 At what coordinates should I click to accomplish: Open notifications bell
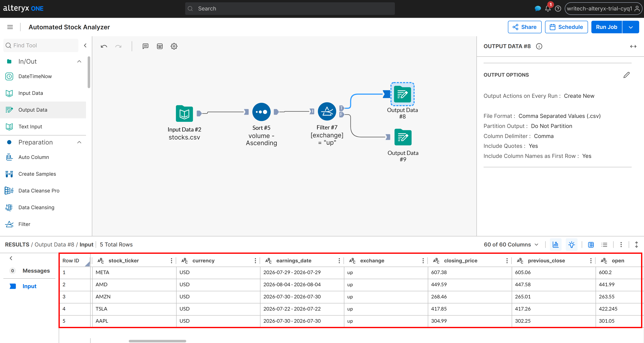[548, 9]
